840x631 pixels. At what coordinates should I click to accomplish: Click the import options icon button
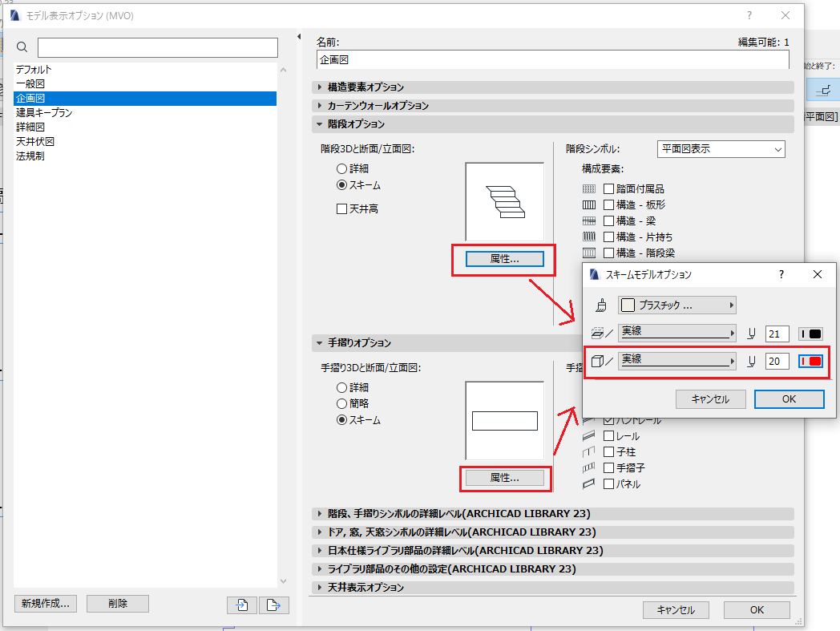click(x=242, y=605)
